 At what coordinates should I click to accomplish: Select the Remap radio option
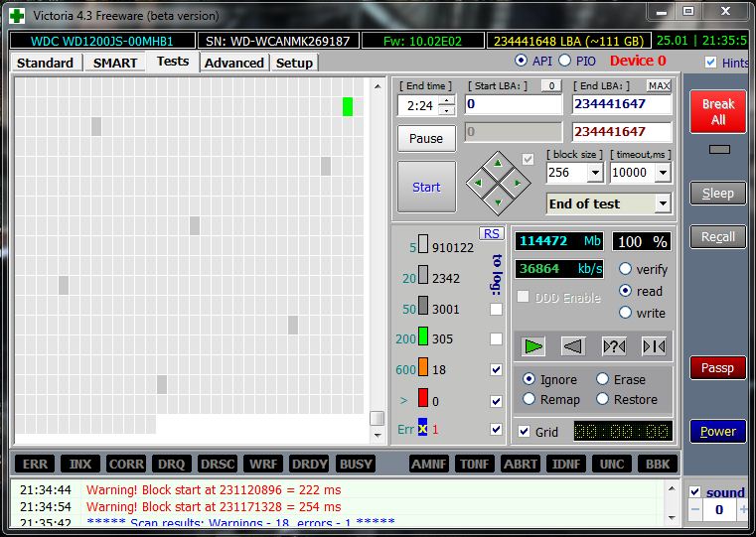tap(529, 399)
